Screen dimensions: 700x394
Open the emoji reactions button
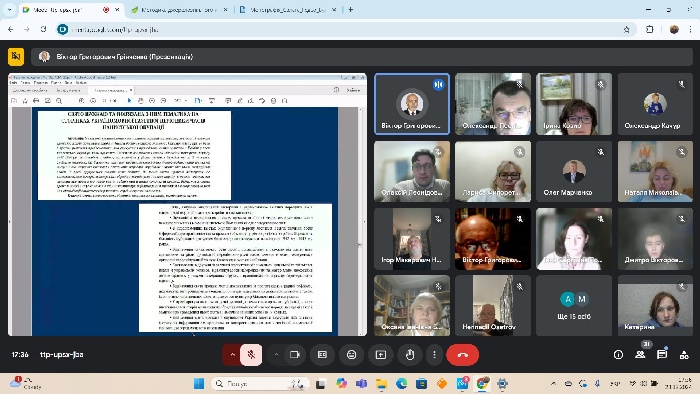click(x=351, y=355)
